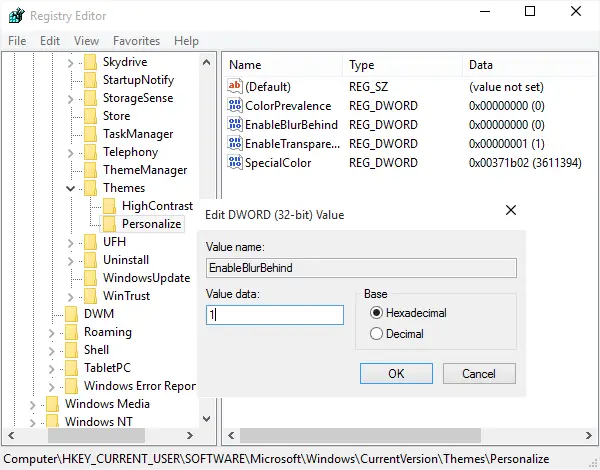Click the Themes folder icon
Viewport: 600px width, 470px height.
coord(90,188)
